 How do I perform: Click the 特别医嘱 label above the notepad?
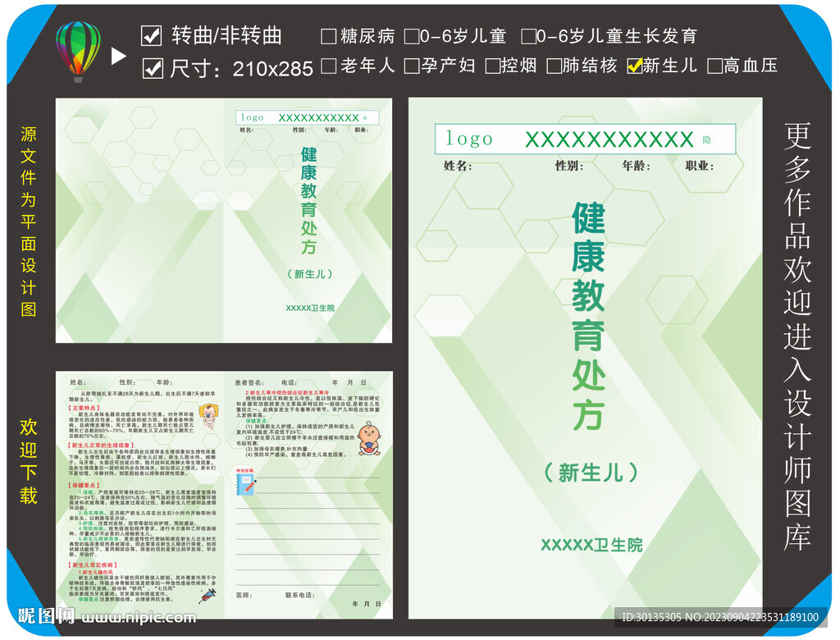click(x=244, y=471)
